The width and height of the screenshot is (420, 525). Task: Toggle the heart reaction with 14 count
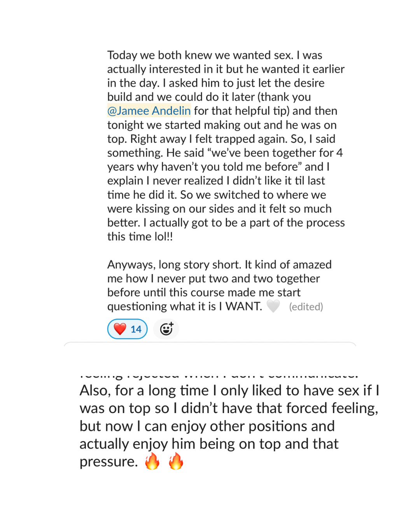point(128,329)
